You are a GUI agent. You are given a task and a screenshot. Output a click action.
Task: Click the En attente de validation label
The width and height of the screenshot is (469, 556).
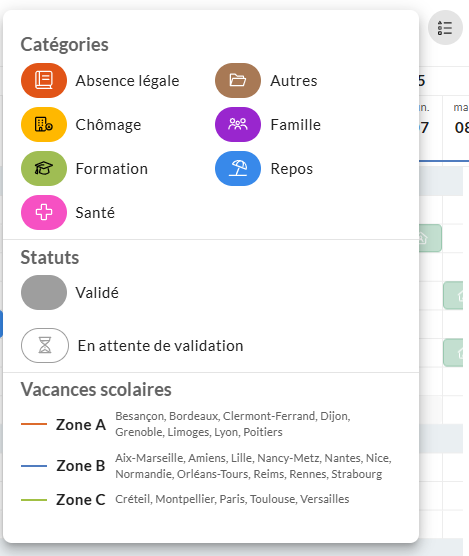pos(161,346)
